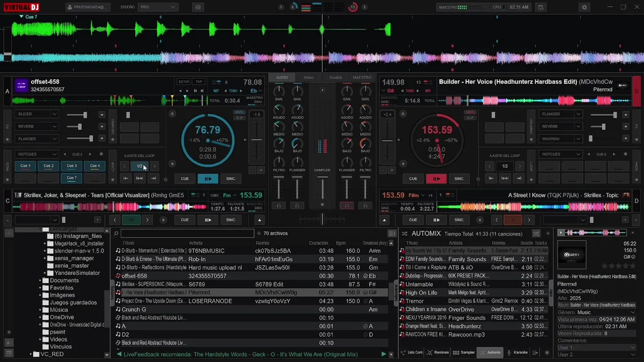Viewport: 644px width, 362px height.
Task: Click next cue arrow beside CUE 2
Action: [x=90, y=154]
